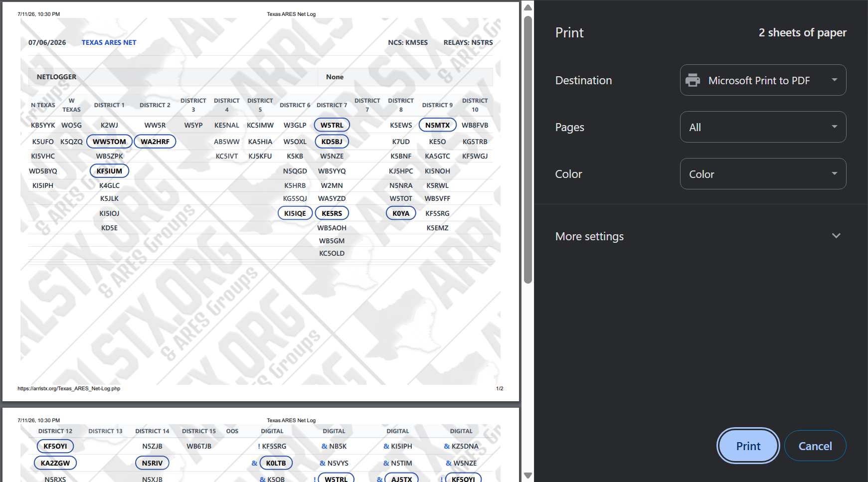Open the Color mode dropdown
The height and width of the screenshot is (482, 868).
pyautogui.click(x=763, y=174)
